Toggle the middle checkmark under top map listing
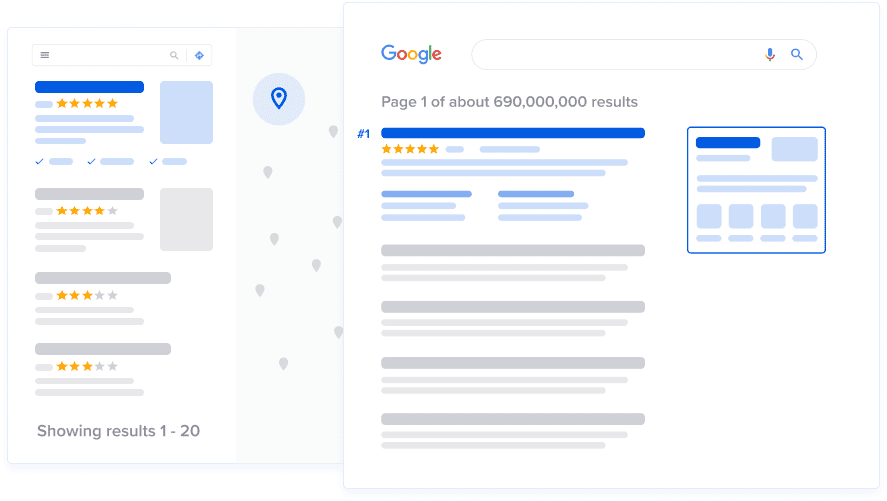This screenshot has height=501, width=887. (92, 161)
